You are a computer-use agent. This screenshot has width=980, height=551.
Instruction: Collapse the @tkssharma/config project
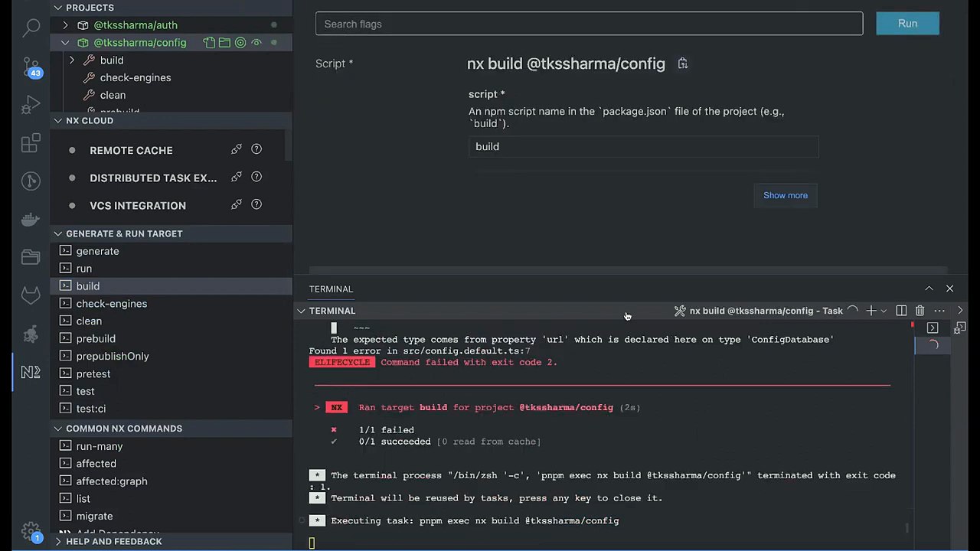click(65, 43)
